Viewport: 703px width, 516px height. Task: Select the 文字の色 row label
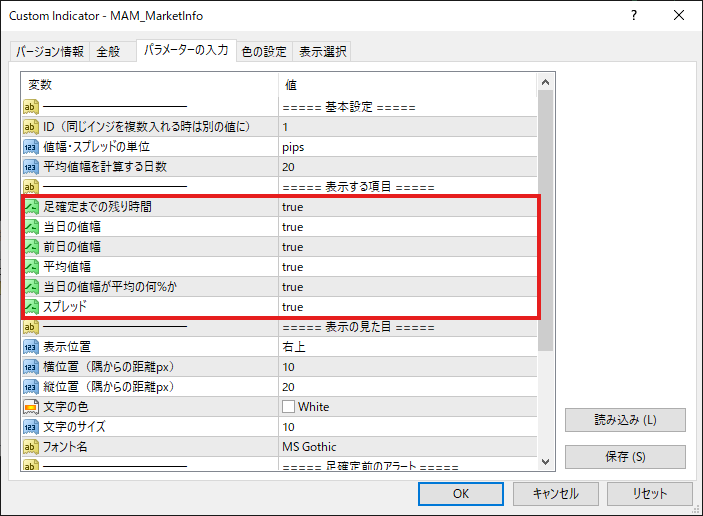(x=66, y=407)
